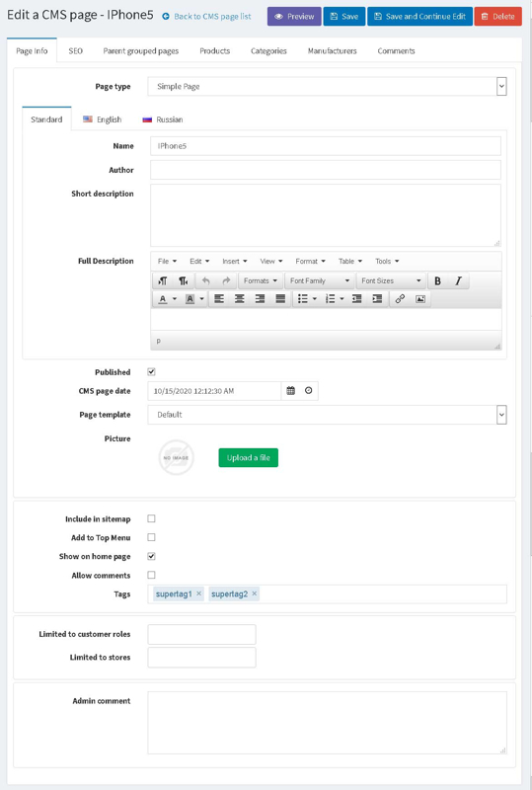The height and width of the screenshot is (790, 532).
Task: Insert an image into the description
Action: (x=420, y=299)
